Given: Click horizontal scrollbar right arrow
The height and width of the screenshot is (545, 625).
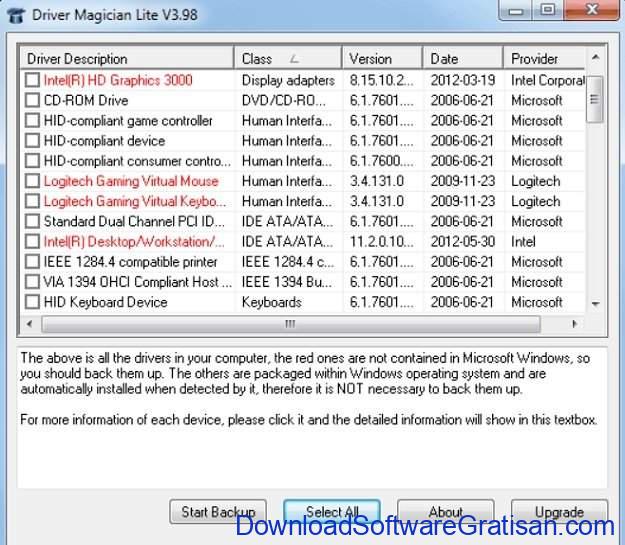Looking at the screenshot, I should (574, 324).
